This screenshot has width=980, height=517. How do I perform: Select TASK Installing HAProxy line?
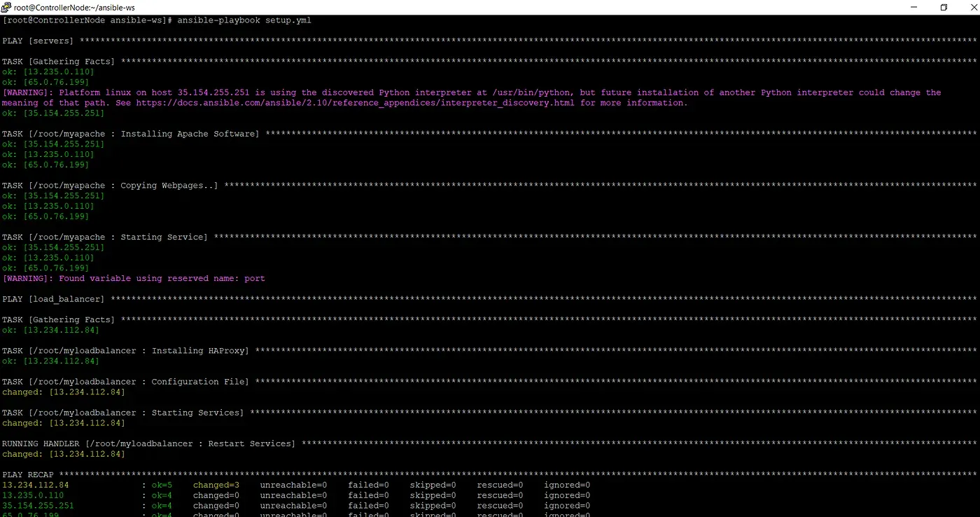[x=490, y=351]
